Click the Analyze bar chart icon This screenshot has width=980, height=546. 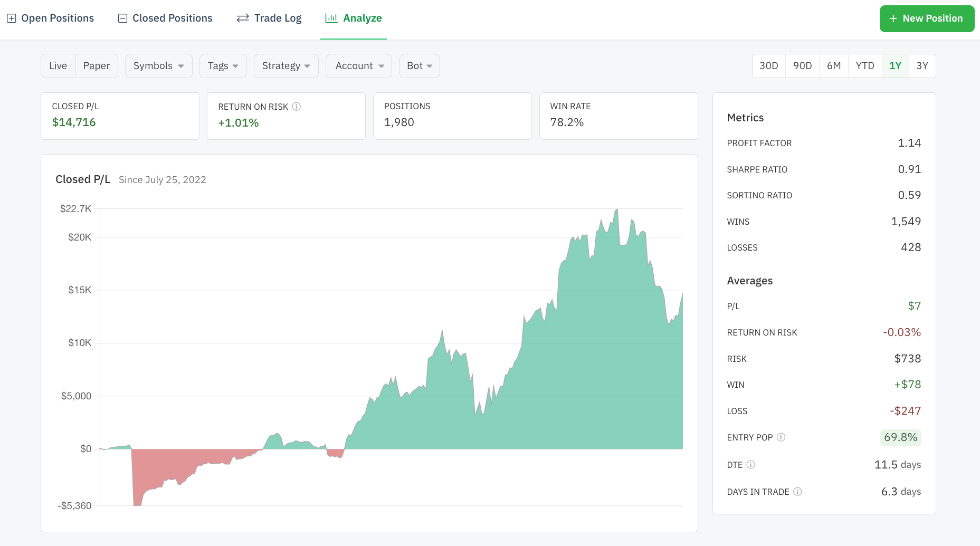pyautogui.click(x=331, y=18)
